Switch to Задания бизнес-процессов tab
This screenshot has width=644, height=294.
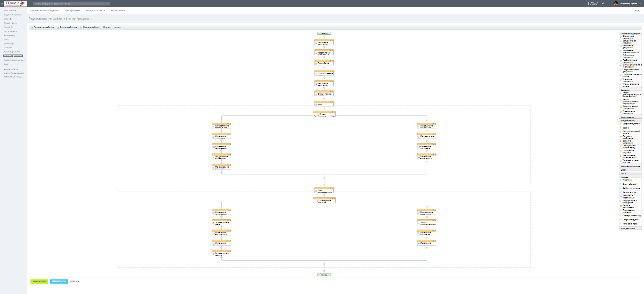click(44, 11)
